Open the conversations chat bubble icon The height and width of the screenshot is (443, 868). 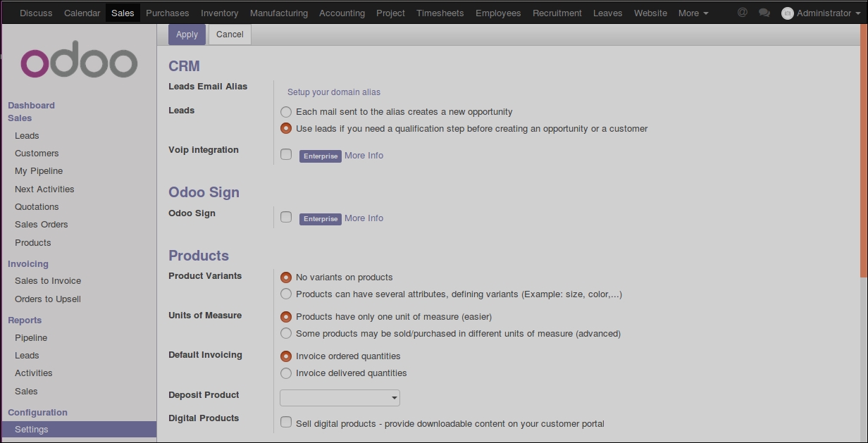pos(764,13)
